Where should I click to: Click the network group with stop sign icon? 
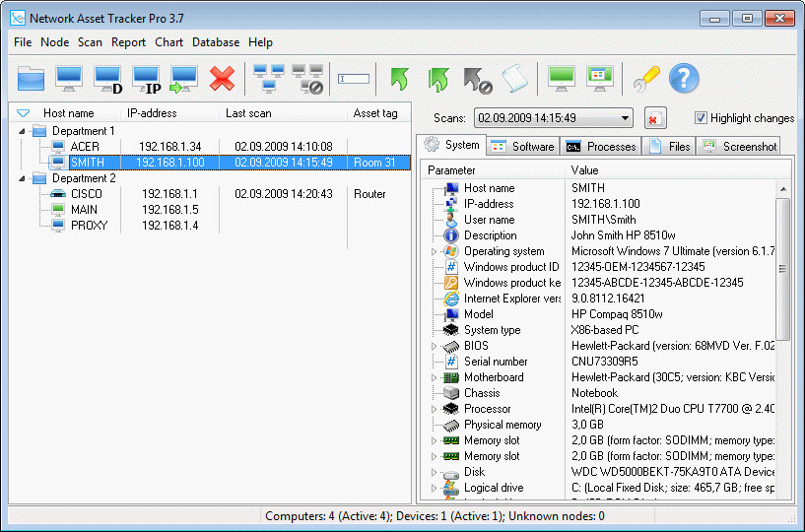(308, 79)
